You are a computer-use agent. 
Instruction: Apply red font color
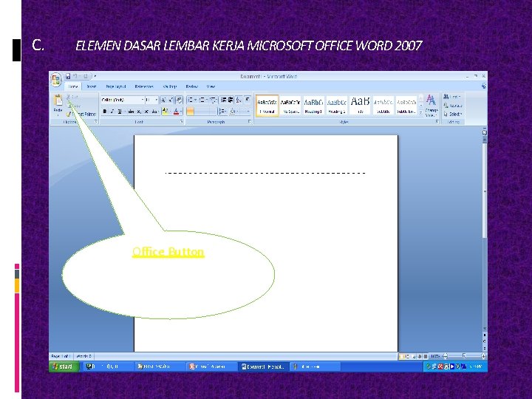pos(176,112)
